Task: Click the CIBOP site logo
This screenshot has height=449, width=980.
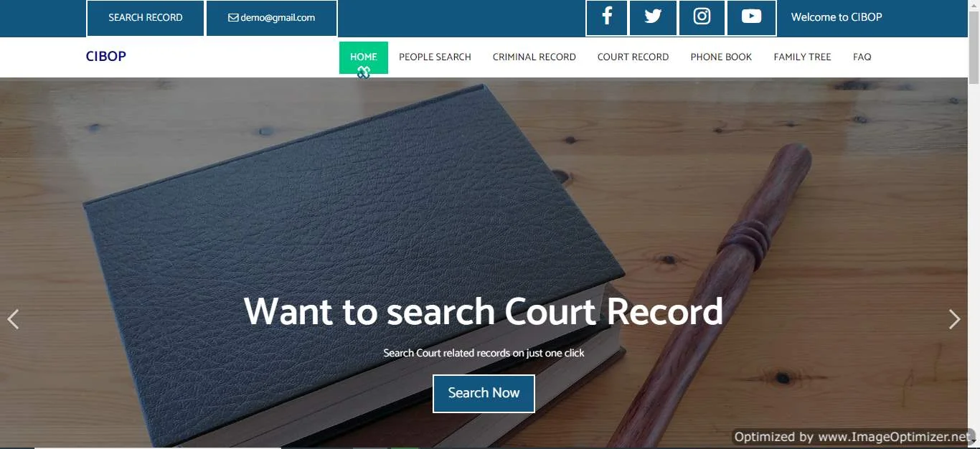Action: point(106,57)
